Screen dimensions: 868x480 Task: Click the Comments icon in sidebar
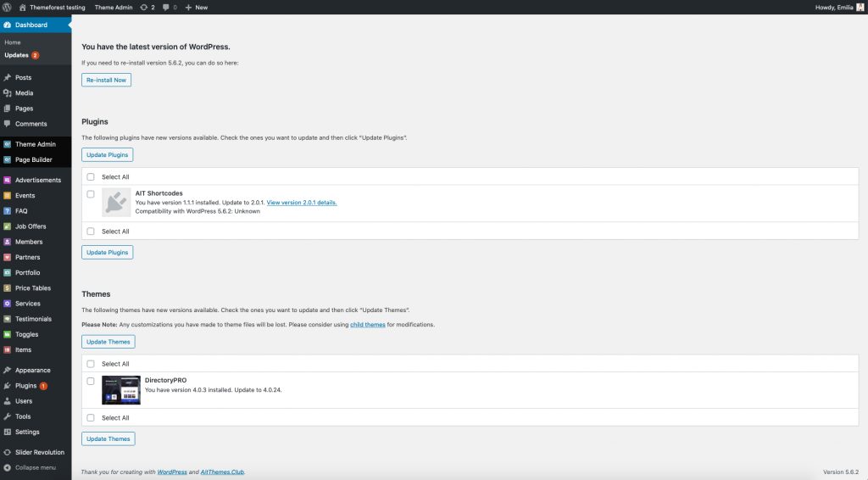(7, 124)
